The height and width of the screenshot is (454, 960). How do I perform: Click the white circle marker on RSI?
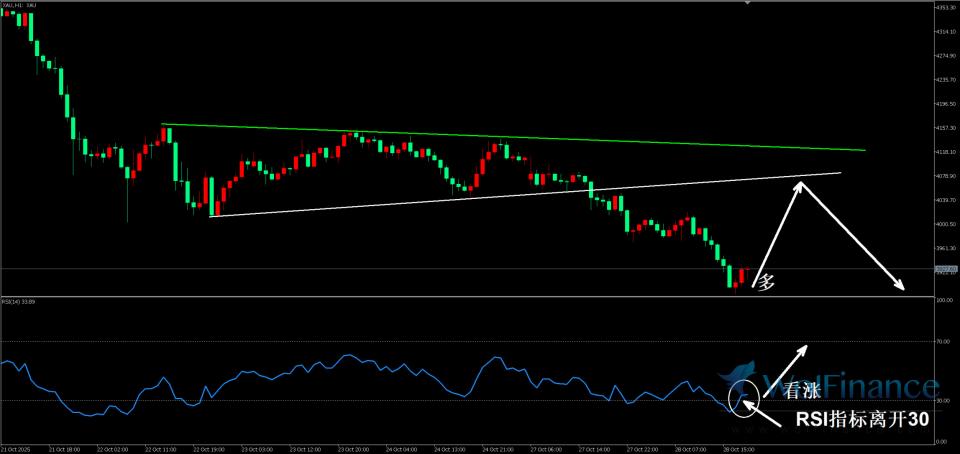(x=743, y=397)
